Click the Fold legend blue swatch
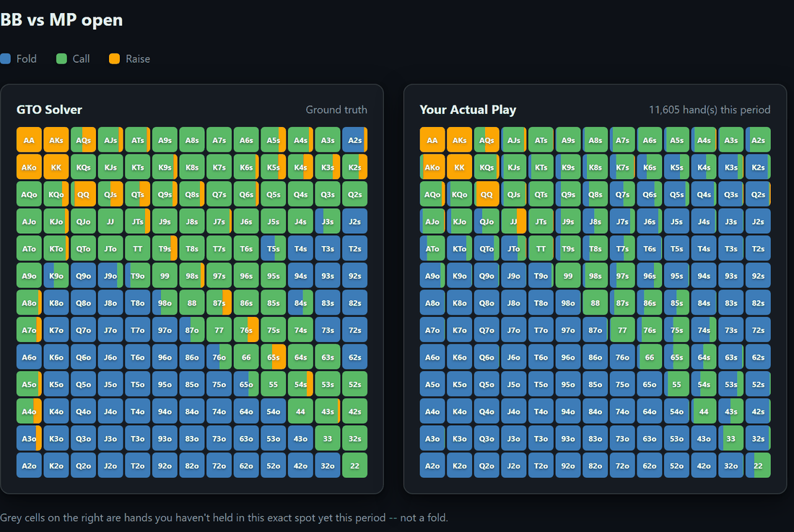This screenshot has width=794, height=532. pyautogui.click(x=6, y=58)
